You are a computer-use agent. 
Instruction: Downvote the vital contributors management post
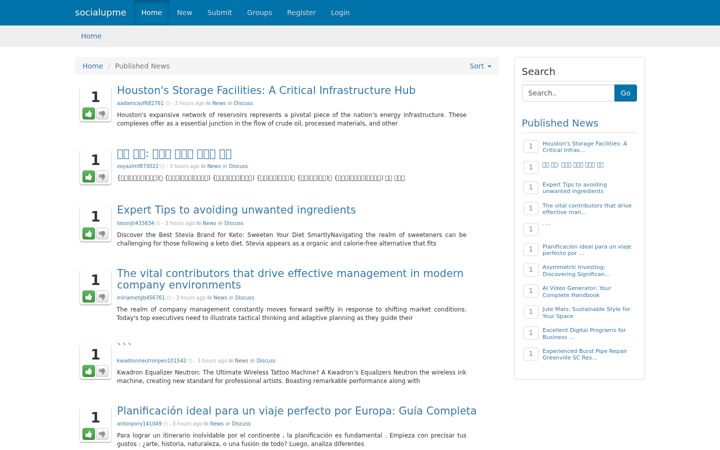point(102,297)
